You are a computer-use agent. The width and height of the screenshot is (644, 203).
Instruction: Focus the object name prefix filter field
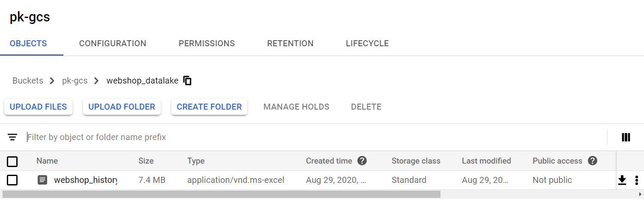315,137
